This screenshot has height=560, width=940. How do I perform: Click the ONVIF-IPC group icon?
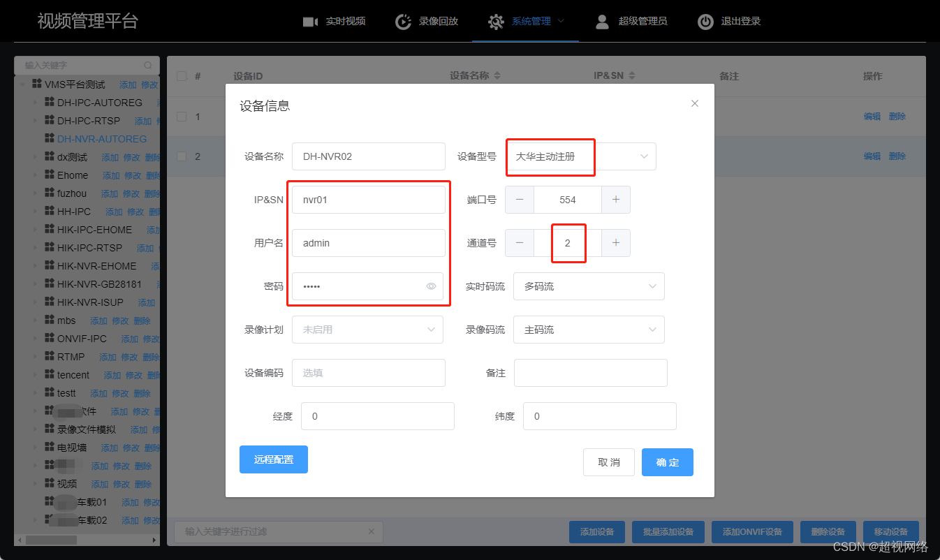50,338
